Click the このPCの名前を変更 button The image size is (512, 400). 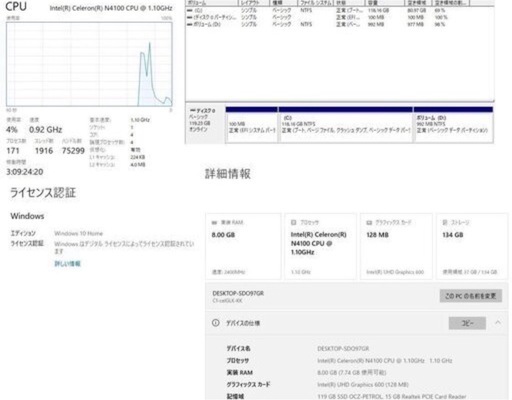click(x=471, y=296)
